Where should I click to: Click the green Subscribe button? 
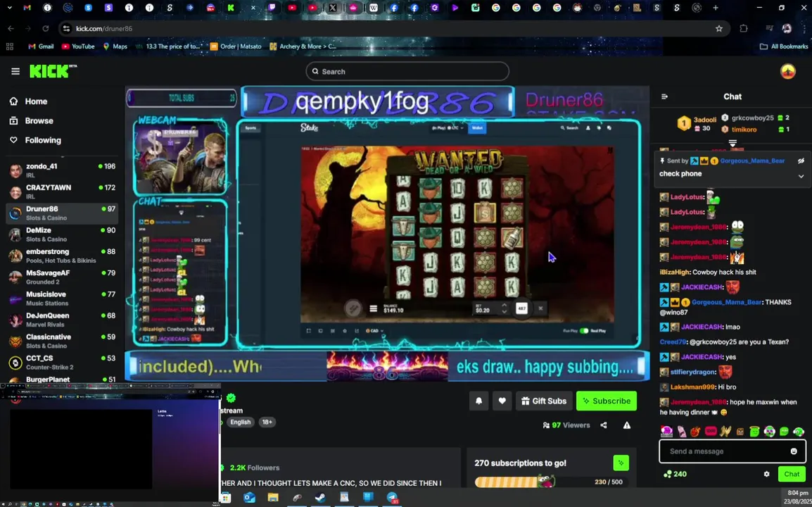pyautogui.click(x=607, y=401)
